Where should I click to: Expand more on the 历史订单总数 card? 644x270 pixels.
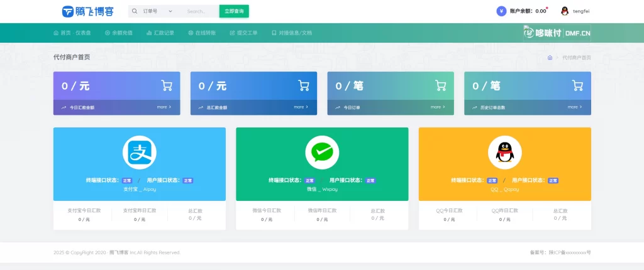(574, 107)
